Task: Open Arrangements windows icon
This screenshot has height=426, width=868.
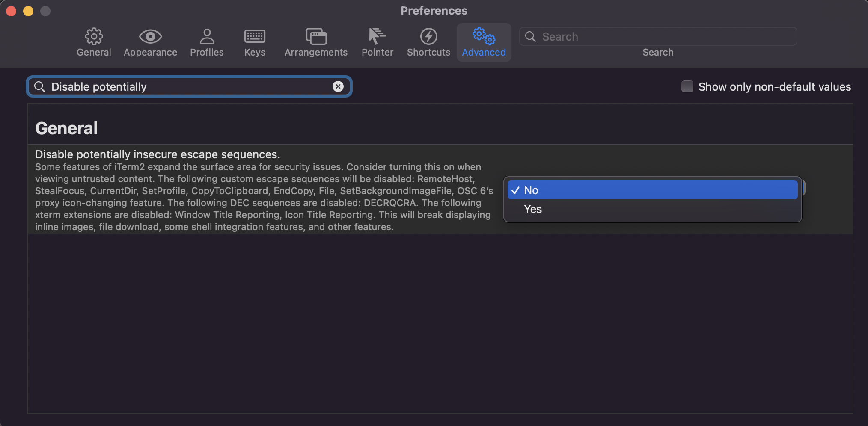Action: tap(316, 37)
